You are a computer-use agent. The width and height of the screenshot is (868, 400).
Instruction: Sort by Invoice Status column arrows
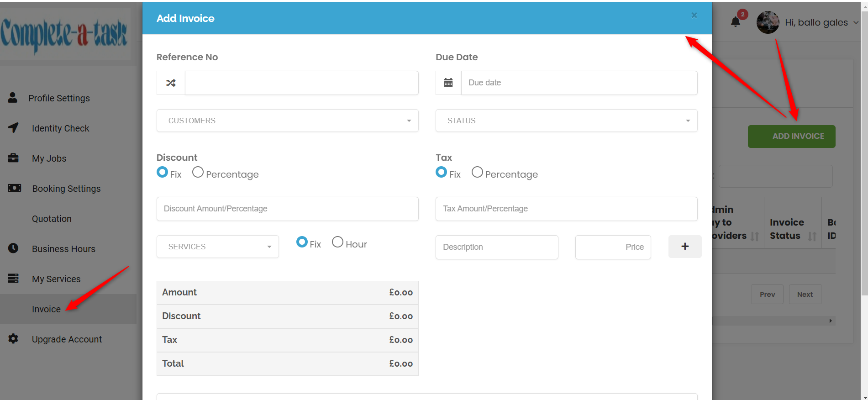[812, 236]
